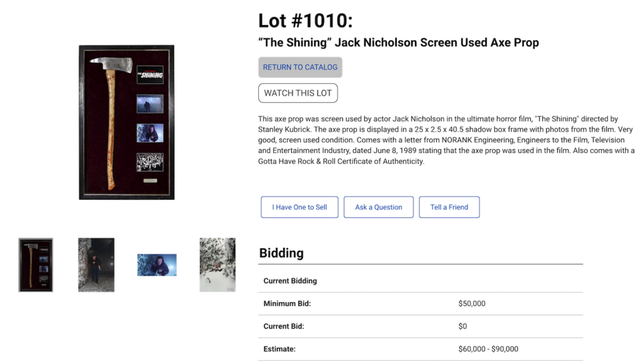Viewport: 640px width, 364px height.
Task: Click the $0 current bid value
Action: coord(462,327)
